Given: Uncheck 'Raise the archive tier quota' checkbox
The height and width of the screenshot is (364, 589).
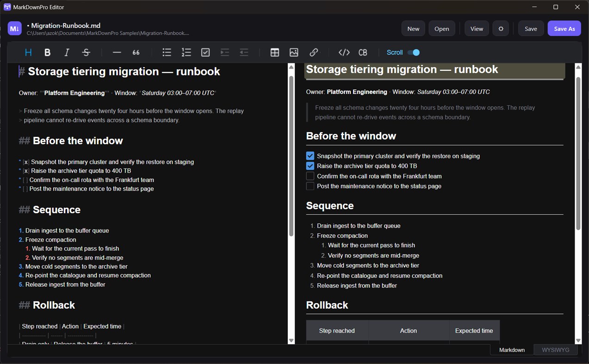Looking at the screenshot, I should tap(310, 166).
